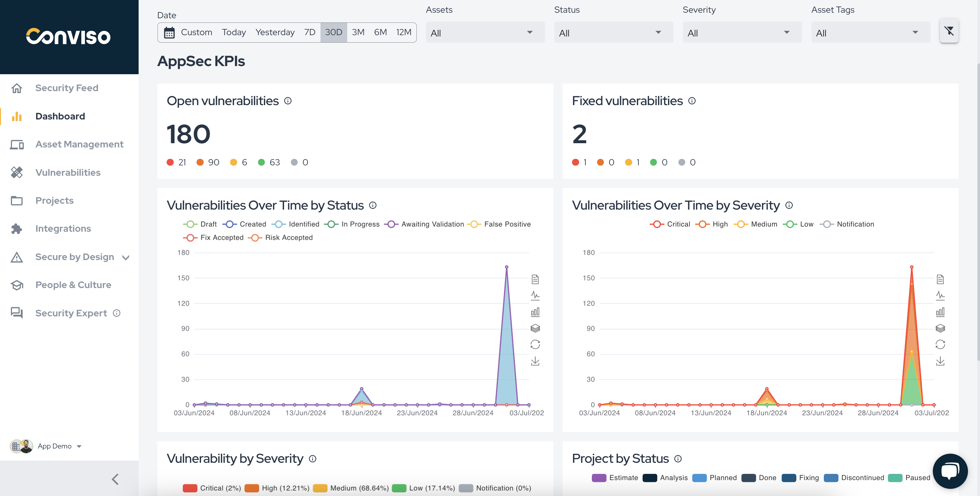Click the Critical (2%) red swatch

point(190,488)
